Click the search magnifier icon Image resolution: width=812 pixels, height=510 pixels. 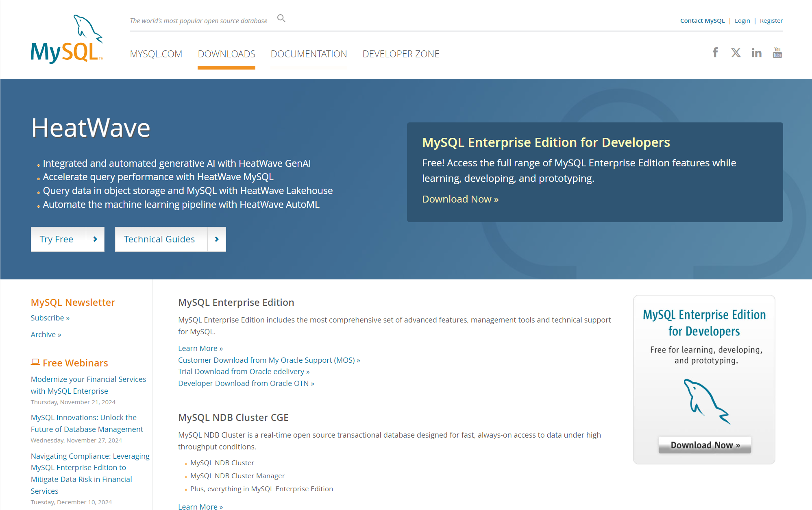pyautogui.click(x=281, y=18)
